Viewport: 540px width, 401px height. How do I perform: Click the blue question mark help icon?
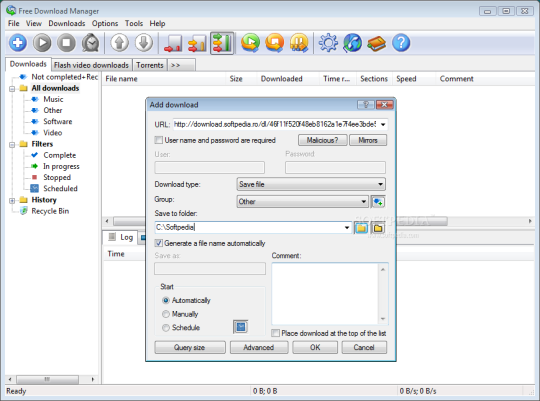click(401, 43)
